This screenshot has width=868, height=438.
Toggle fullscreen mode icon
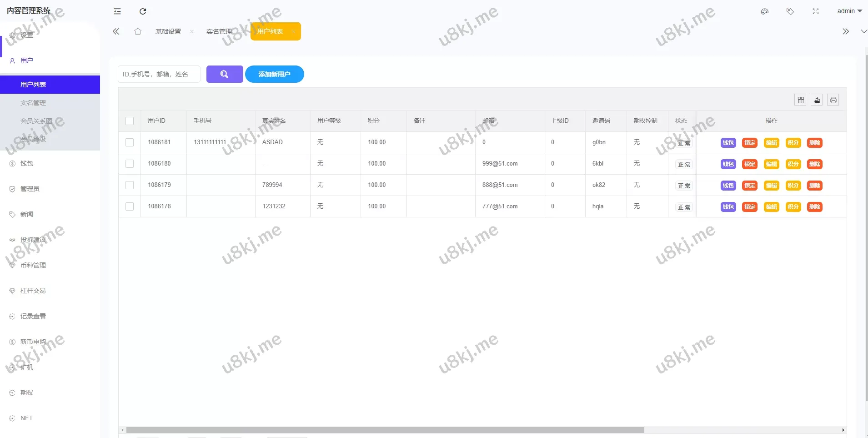point(816,11)
